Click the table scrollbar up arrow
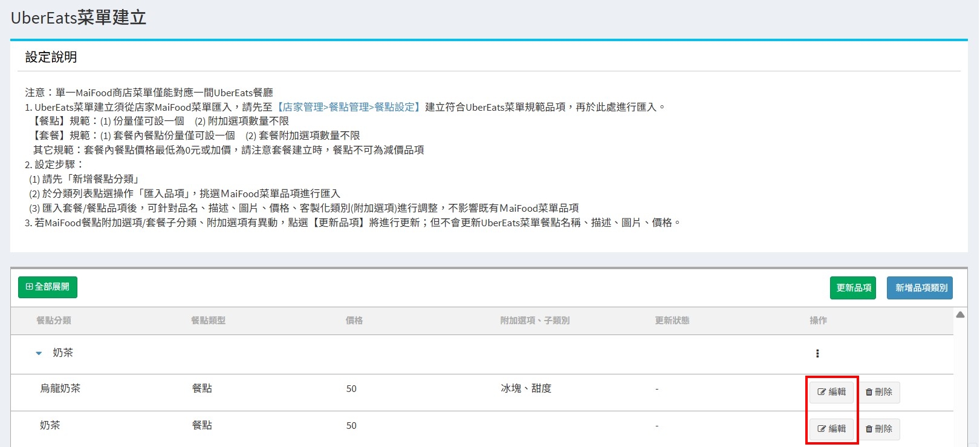Image resolution: width=980 pixels, height=447 pixels. [x=960, y=315]
